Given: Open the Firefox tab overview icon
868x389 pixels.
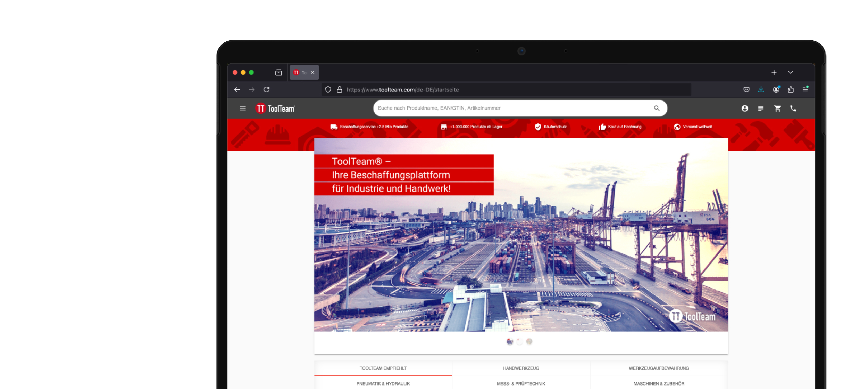Looking at the screenshot, I should (x=278, y=72).
